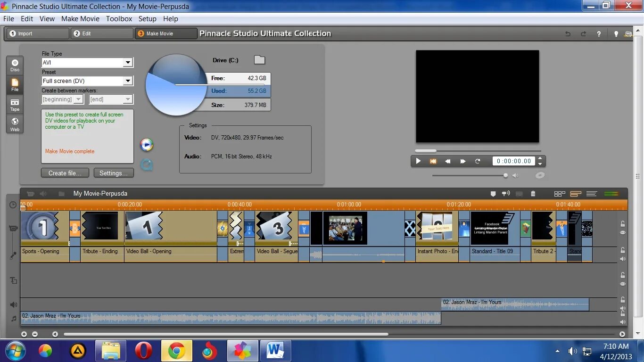
Task: Switch to Timeline view icon
Action: pos(576,194)
